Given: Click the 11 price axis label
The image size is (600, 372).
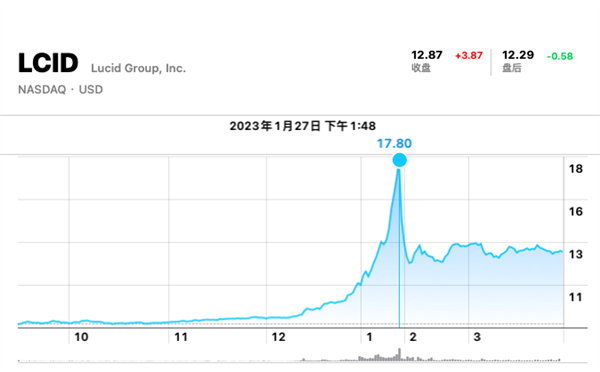Looking at the screenshot, I should tap(576, 297).
